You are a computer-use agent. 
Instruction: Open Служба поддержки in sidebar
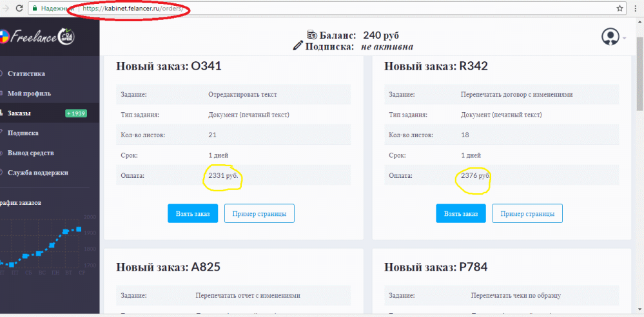[38, 173]
